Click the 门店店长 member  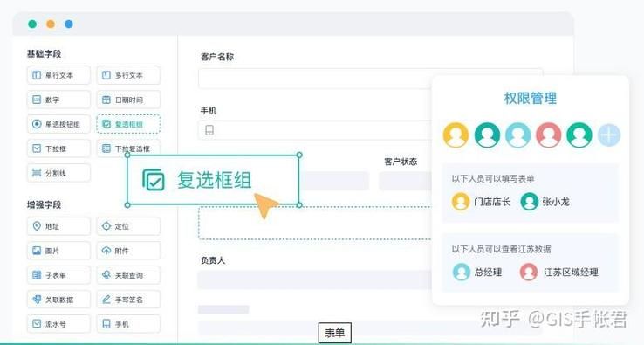[481, 202]
